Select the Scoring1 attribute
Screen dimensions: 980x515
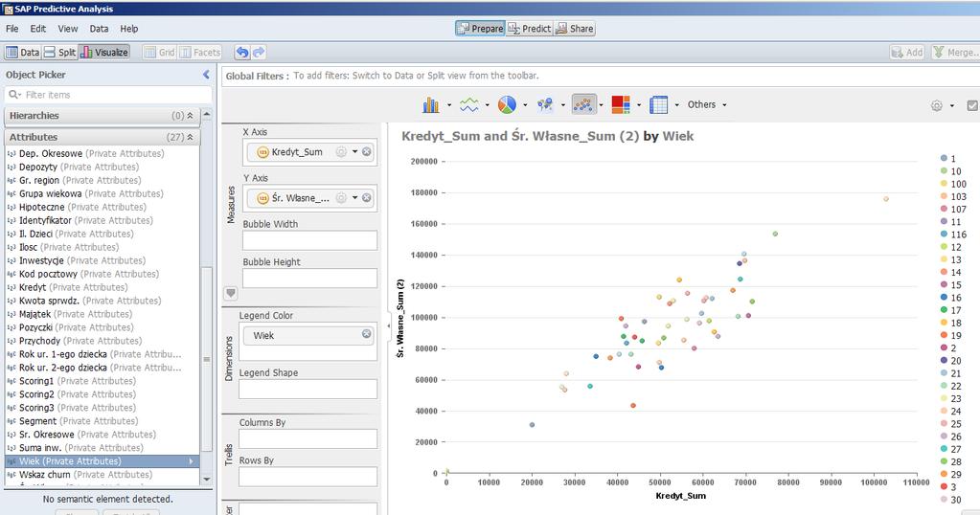(x=102, y=381)
